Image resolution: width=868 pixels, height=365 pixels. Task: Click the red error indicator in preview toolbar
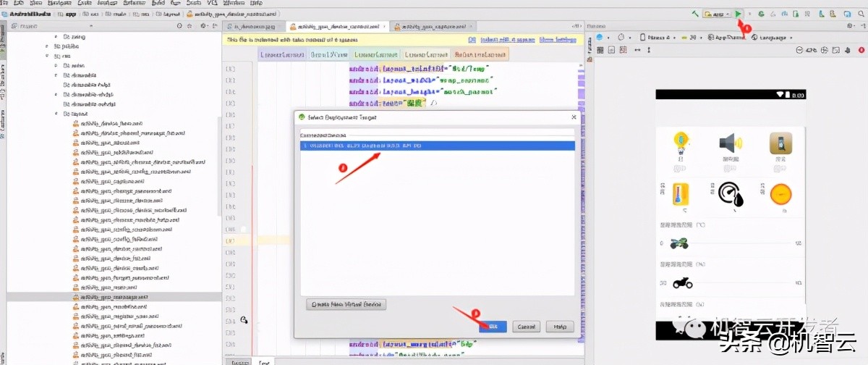[x=861, y=49]
